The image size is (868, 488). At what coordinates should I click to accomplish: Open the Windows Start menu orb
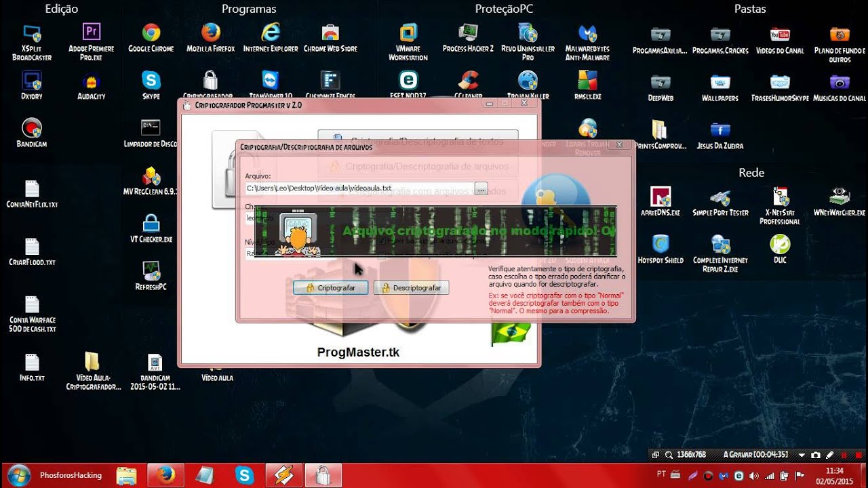coord(18,475)
